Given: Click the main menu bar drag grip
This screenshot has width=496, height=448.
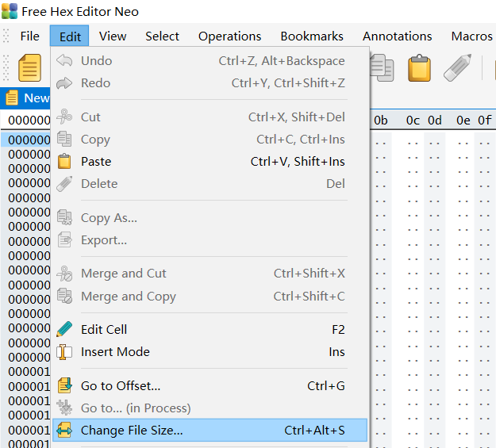Looking at the screenshot, I should click(6, 36).
